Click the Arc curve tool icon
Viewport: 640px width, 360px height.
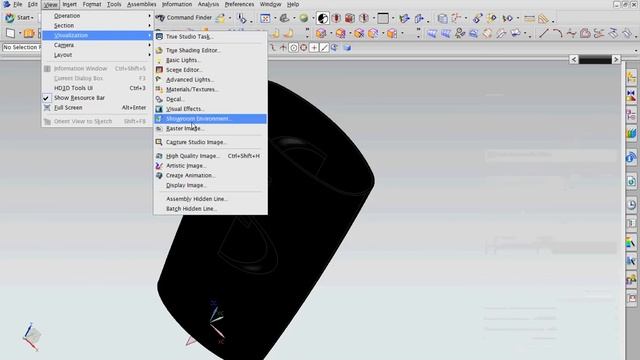tap(558, 33)
